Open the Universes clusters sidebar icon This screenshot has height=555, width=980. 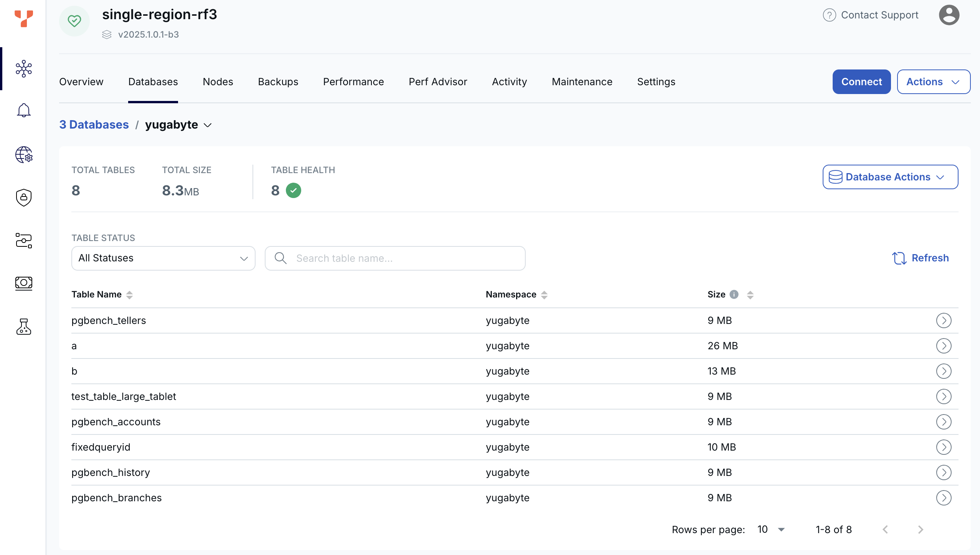coord(23,69)
